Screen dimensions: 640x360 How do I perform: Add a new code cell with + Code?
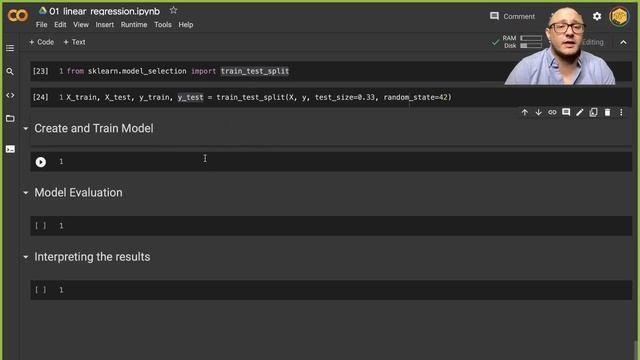(42, 42)
